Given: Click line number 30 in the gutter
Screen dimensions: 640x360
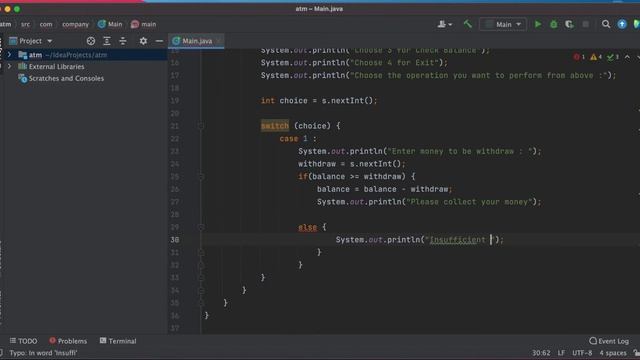Looking at the screenshot, I should pos(175,240).
